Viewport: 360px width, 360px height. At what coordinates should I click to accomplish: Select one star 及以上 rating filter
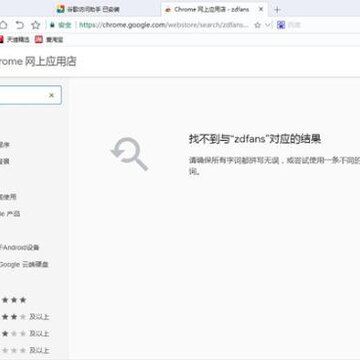25,334
